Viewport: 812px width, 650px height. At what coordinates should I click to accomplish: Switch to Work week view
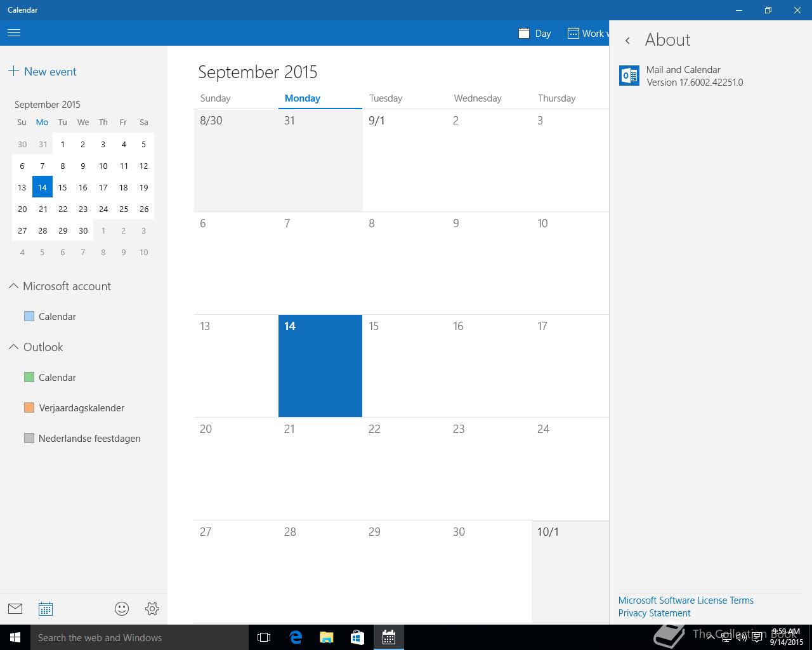pos(587,34)
